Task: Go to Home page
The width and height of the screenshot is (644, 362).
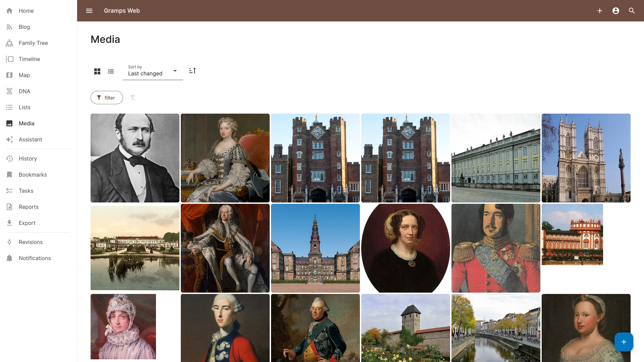Action: click(26, 11)
